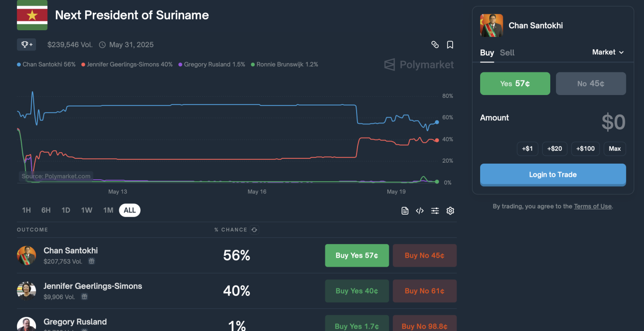Click Chan Santokhi avatar in outcome list
644x331 pixels.
27,255
